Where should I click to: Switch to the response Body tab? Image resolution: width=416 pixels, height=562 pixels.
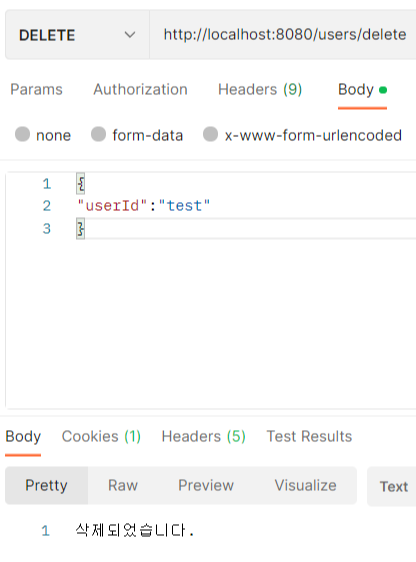click(23, 437)
